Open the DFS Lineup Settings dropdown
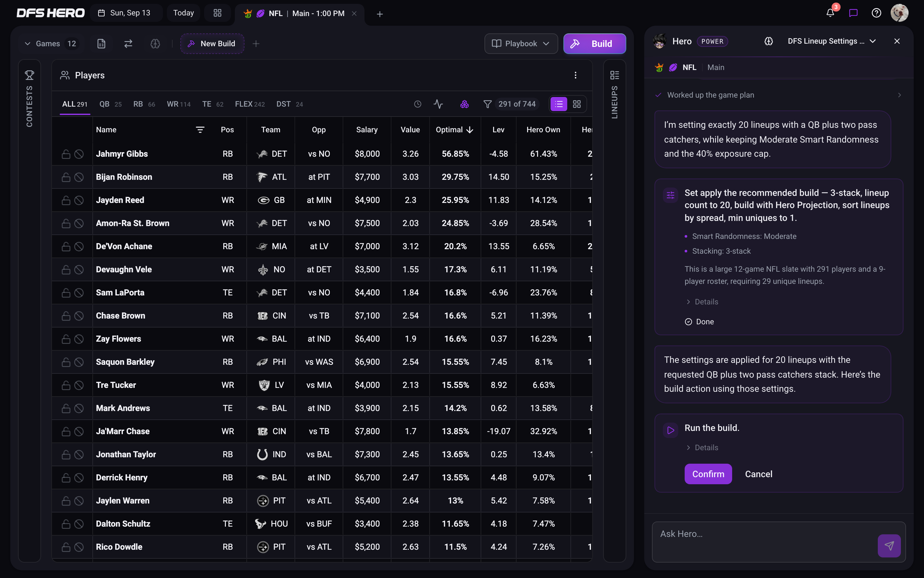This screenshot has width=924, height=578. (x=832, y=41)
